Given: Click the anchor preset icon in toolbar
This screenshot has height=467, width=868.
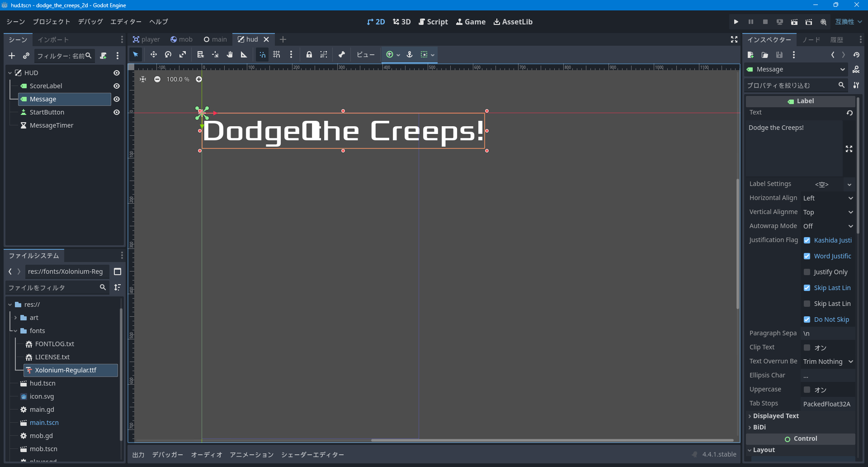Looking at the screenshot, I should pos(410,55).
